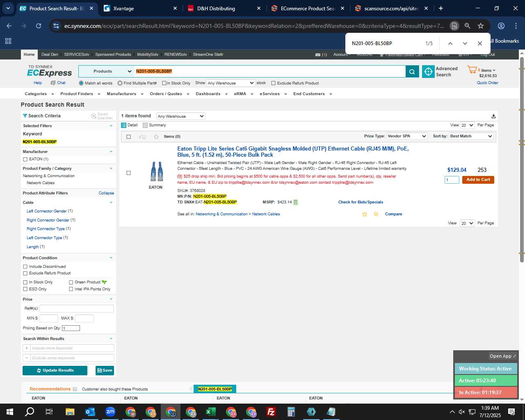Tick the select-all checkbox in Items toolbar
This screenshot has height=420, width=525.
pyautogui.click(x=128, y=137)
